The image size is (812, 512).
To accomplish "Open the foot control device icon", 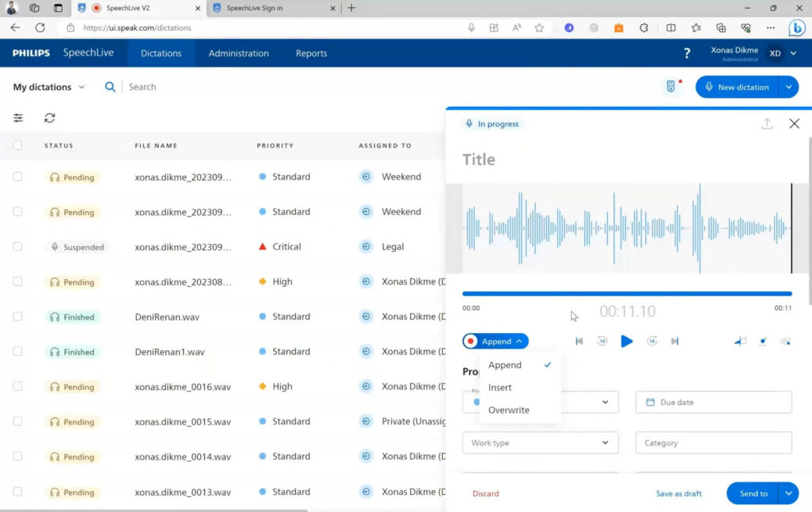I will click(x=671, y=87).
